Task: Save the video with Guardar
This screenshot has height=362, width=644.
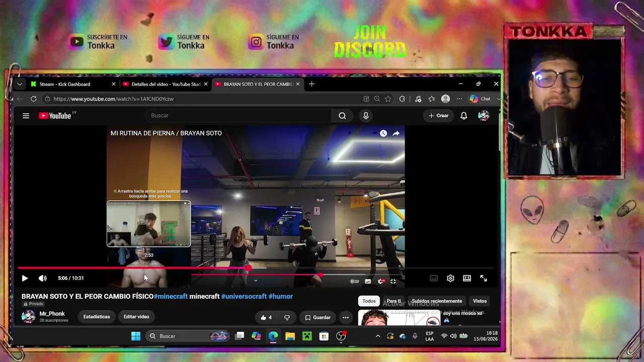Action: (x=318, y=317)
